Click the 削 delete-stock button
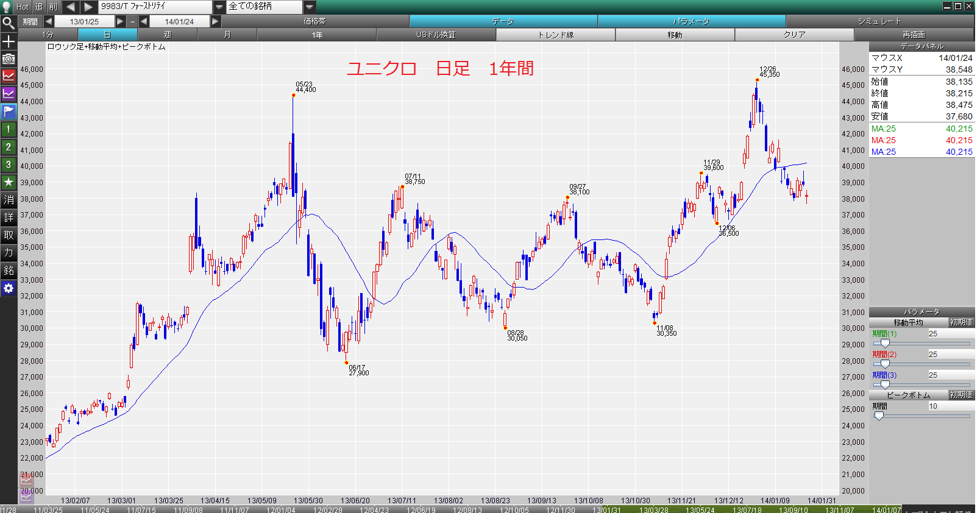980x513 pixels. (x=53, y=7)
